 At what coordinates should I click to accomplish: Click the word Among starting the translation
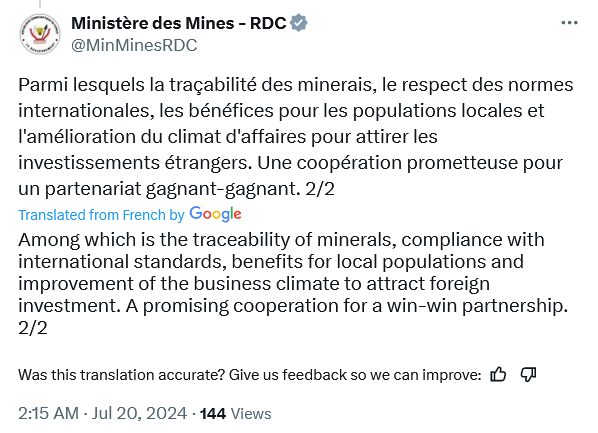[x=49, y=240]
